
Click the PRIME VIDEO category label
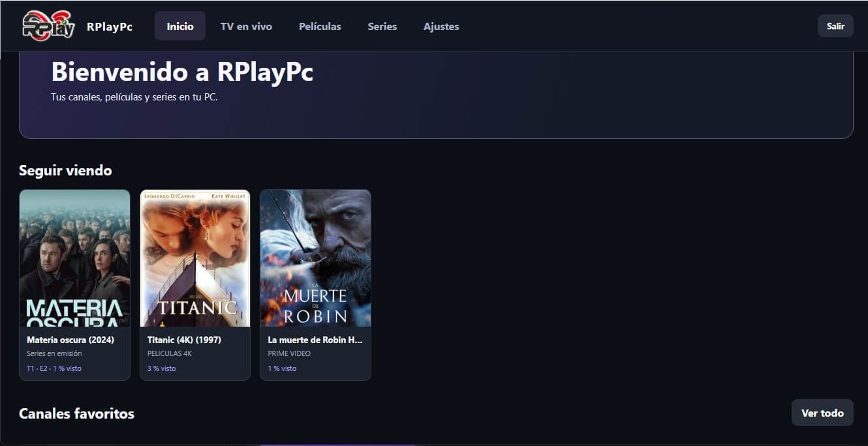(289, 353)
